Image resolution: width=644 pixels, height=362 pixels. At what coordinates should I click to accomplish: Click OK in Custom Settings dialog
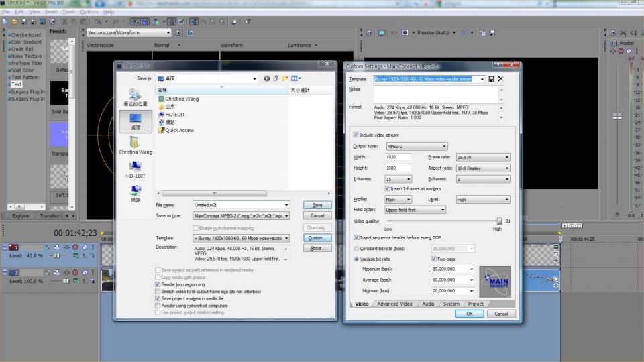pos(470,314)
